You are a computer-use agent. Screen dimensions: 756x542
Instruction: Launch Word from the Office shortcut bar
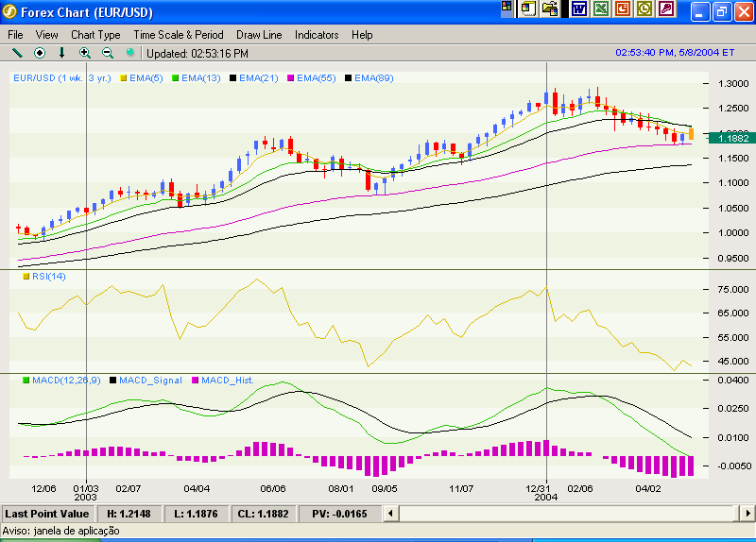578,9
